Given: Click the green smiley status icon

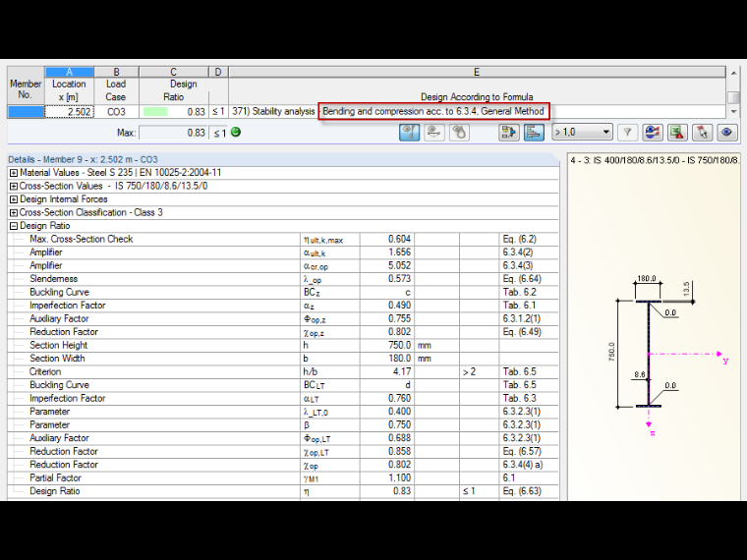Looking at the screenshot, I should pyautogui.click(x=235, y=132).
